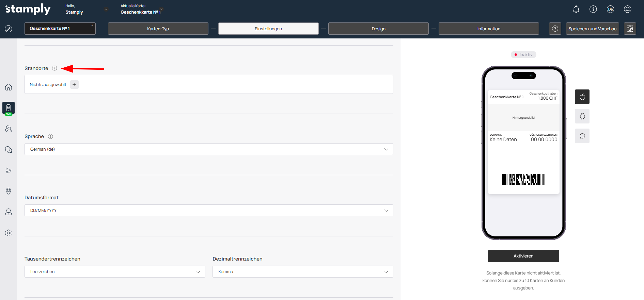Open Datumsformat dropdown
Image resolution: width=644 pixels, height=300 pixels.
pyautogui.click(x=208, y=211)
